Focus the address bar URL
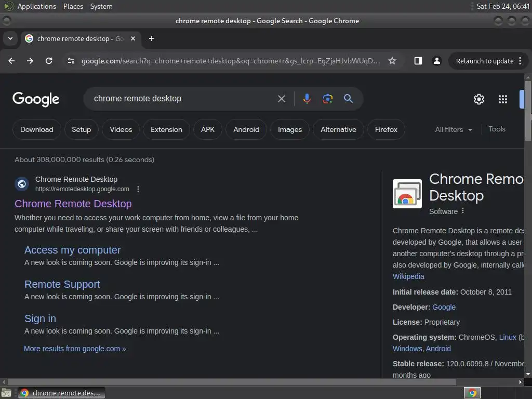The width and height of the screenshot is (532, 399). point(231,61)
